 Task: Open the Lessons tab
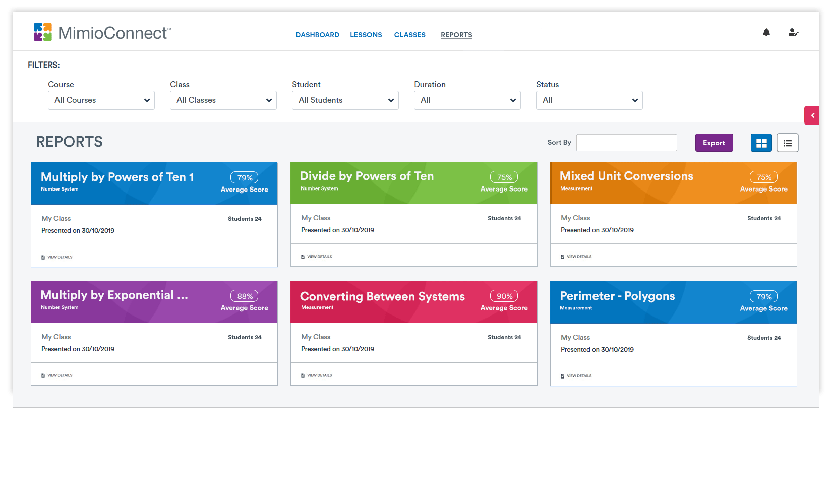coord(366,35)
